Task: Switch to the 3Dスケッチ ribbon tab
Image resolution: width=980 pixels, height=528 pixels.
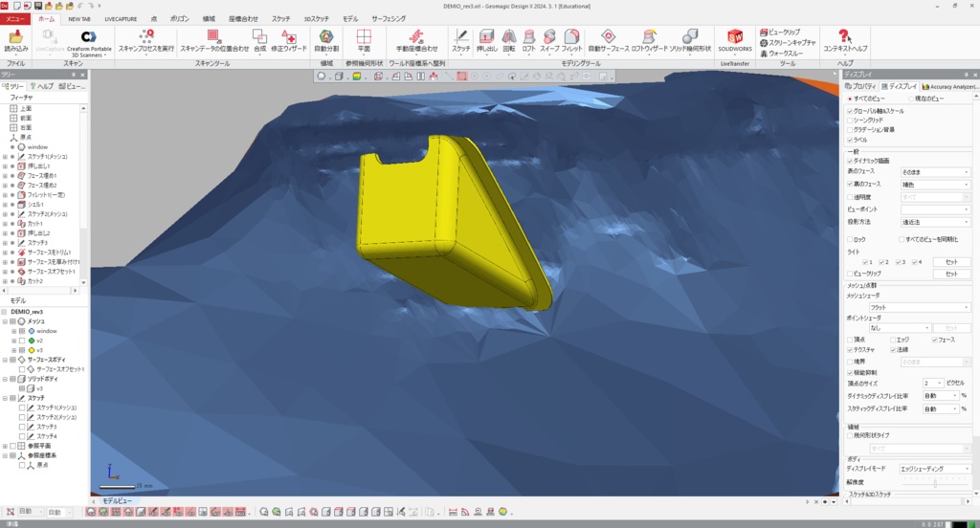Action: (x=316, y=19)
